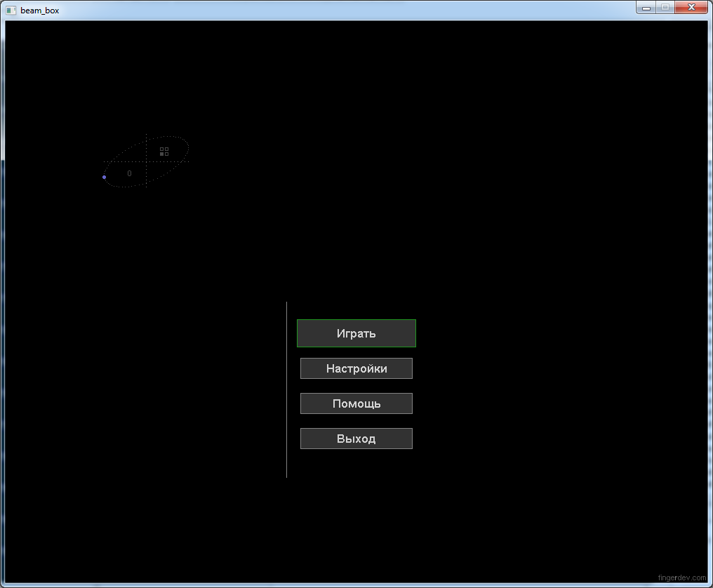Image resolution: width=713 pixels, height=588 pixels.
Task: Click the beam_box icon in title bar
Action: click(x=11, y=11)
